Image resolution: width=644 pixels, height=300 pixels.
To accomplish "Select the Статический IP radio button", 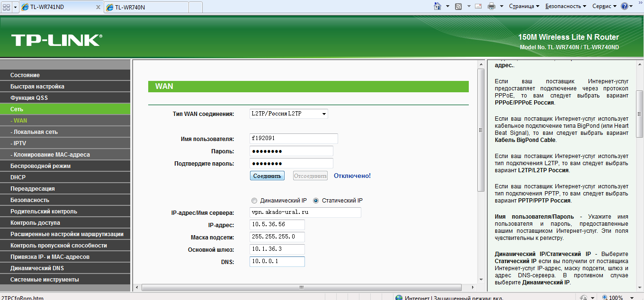I will [316, 201].
